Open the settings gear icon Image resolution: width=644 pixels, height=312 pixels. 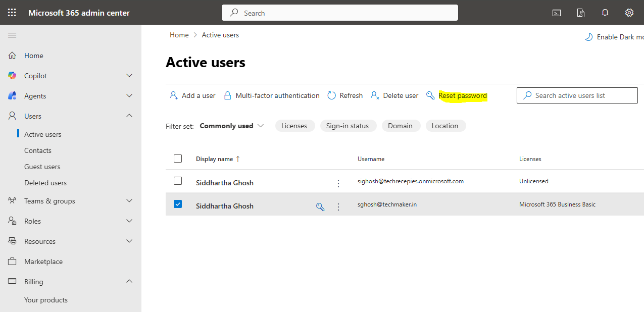click(x=629, y=13)
